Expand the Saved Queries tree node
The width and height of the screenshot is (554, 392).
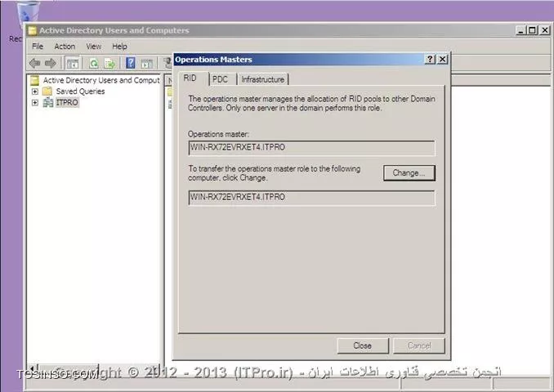(x=34, y=91)
